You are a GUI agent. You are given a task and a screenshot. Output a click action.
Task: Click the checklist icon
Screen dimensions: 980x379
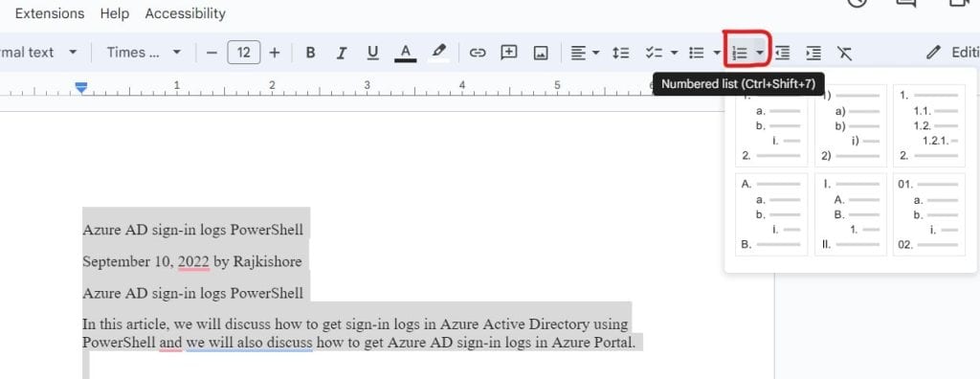654,54
